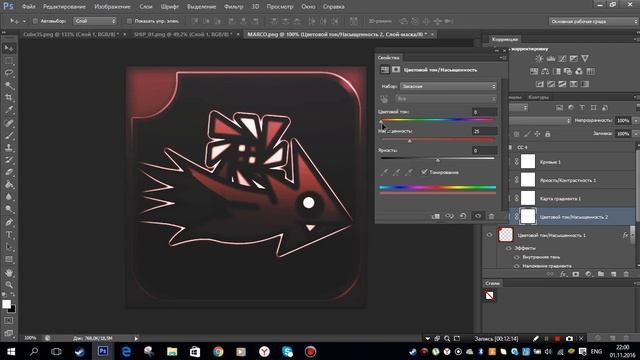Click the Цветовой тон hue slider track

pyautogui.click(x=438, y=120)
